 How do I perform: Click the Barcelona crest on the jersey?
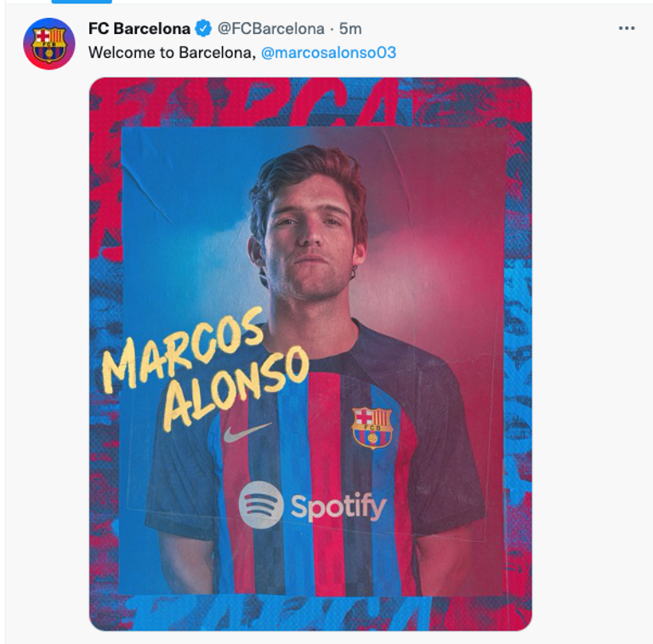(x=372, y=427)
